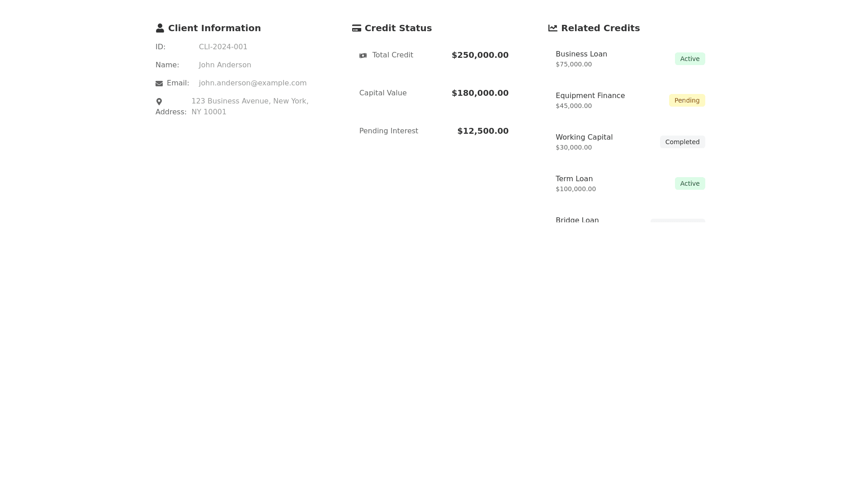The image size is (868, 488).
Task: Click the address location pin icon
Action: point(159,102)
